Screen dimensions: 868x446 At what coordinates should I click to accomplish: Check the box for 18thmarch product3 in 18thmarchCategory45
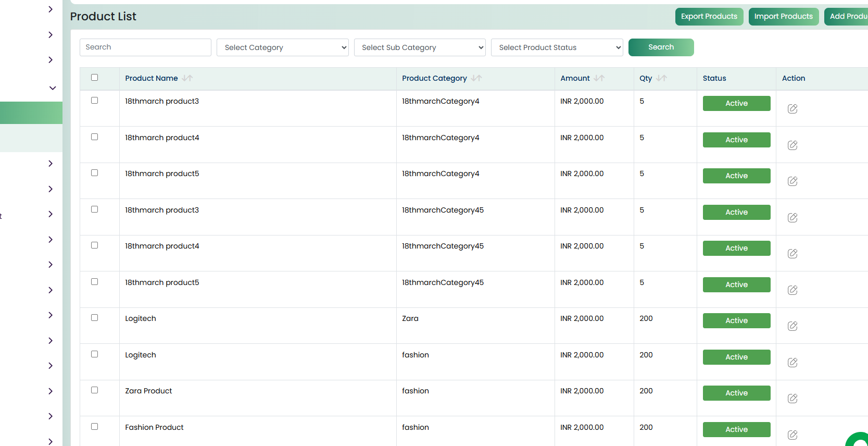tap(94, 209)
